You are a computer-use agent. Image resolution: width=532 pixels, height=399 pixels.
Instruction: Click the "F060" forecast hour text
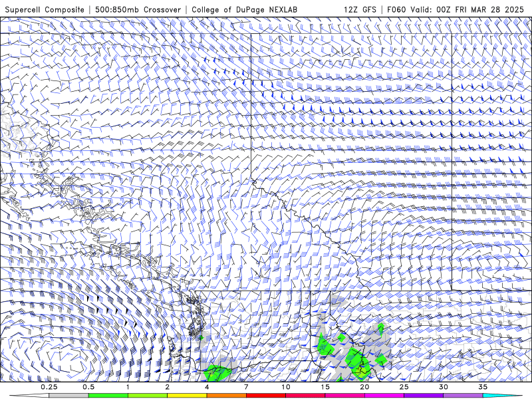pos(396,10)
